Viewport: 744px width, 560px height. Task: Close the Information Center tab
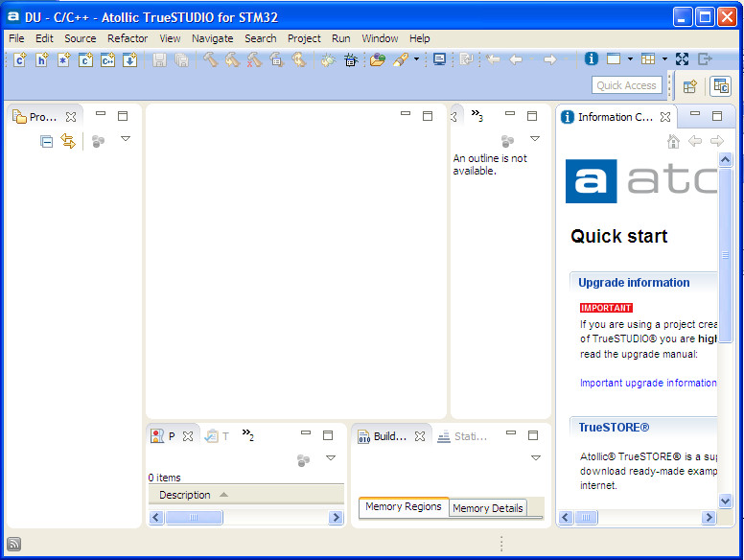pos(665,117)
